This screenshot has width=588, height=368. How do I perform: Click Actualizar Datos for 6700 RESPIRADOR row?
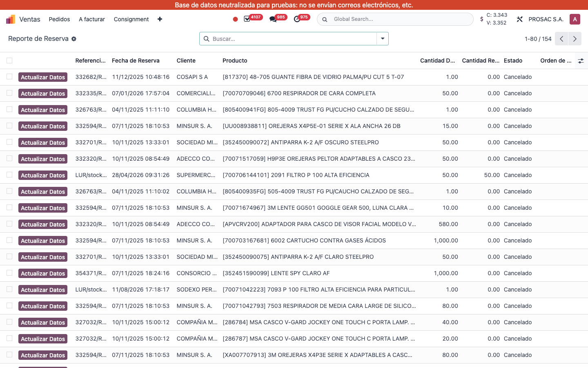coord(43,94)
